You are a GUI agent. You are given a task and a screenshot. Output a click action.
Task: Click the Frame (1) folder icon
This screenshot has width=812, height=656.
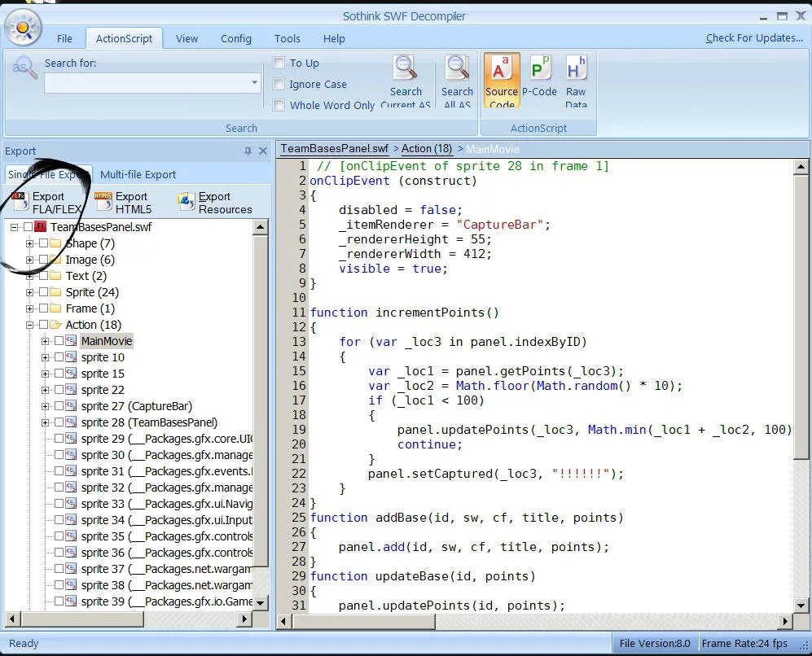point(56,308)
